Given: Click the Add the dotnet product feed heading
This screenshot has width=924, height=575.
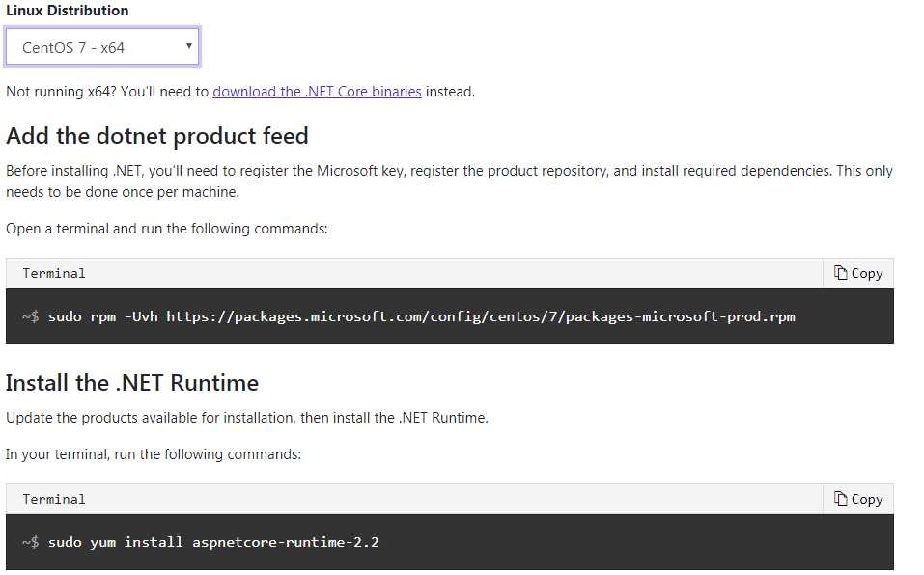Looking at the screenshot, I should 157,136.
